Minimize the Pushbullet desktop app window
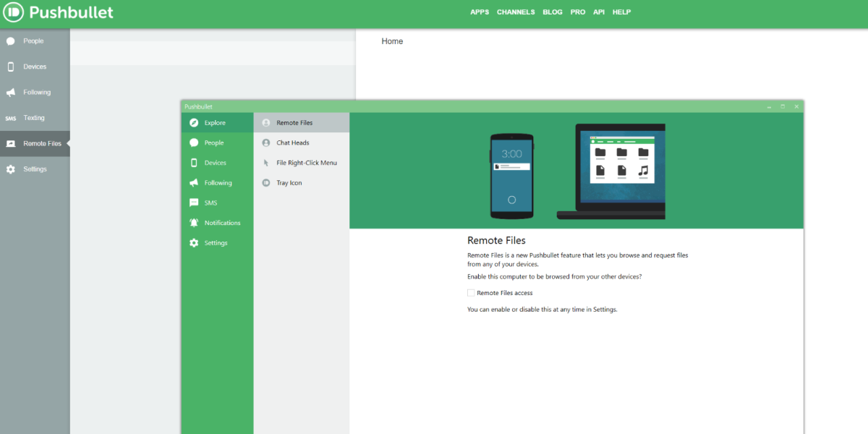The image size is (868, 434). click(x=770, y=106)
